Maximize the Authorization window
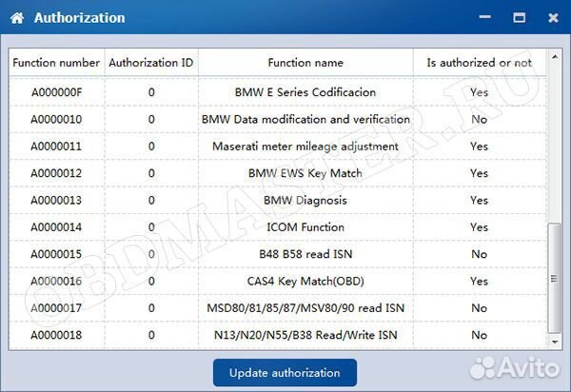Viewport: 571px width, 392px height. point(519,17)
